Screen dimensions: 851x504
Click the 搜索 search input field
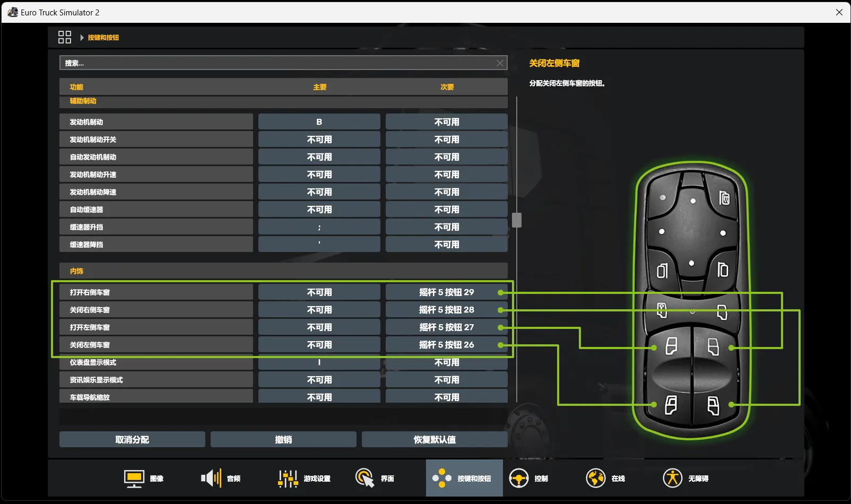pyautogui.click(x=283, y=63)
